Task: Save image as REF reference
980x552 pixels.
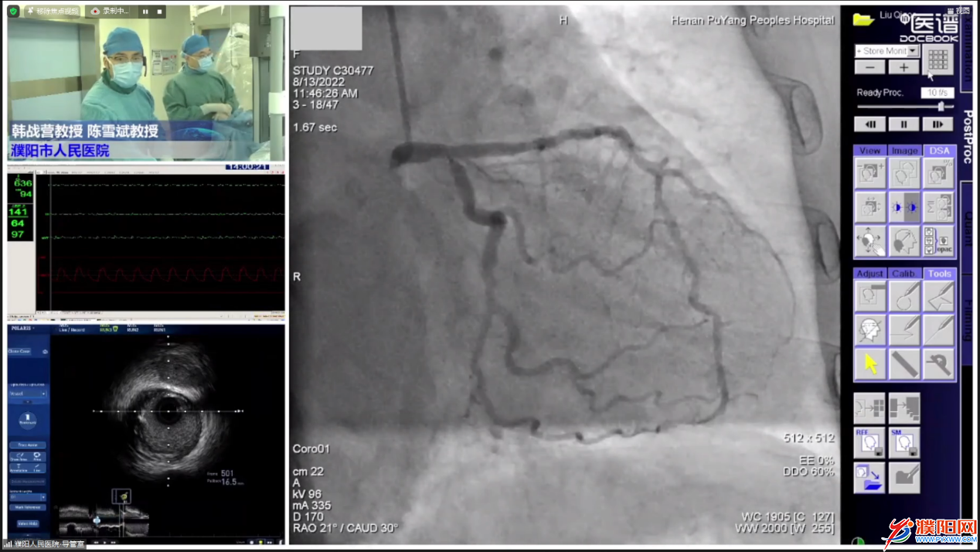Action: click(869, 443)
